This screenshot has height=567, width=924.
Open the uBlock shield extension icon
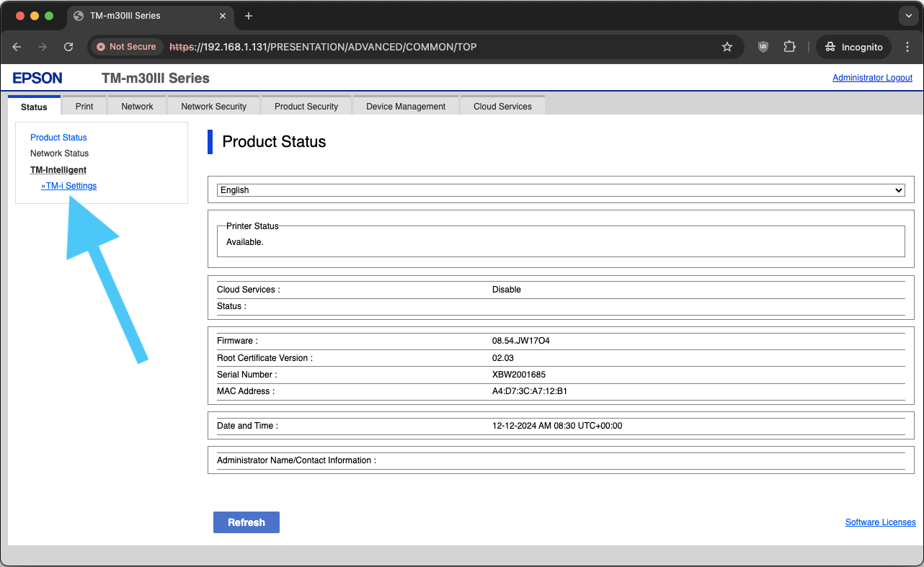[x=763, y=47]
